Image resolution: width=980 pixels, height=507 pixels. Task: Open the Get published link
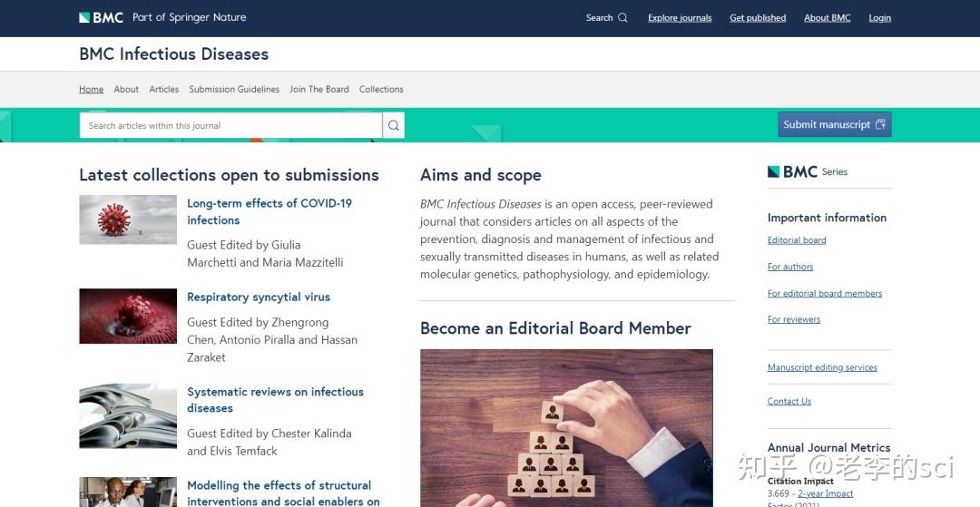pyautogui.click(x=758, y=17)
